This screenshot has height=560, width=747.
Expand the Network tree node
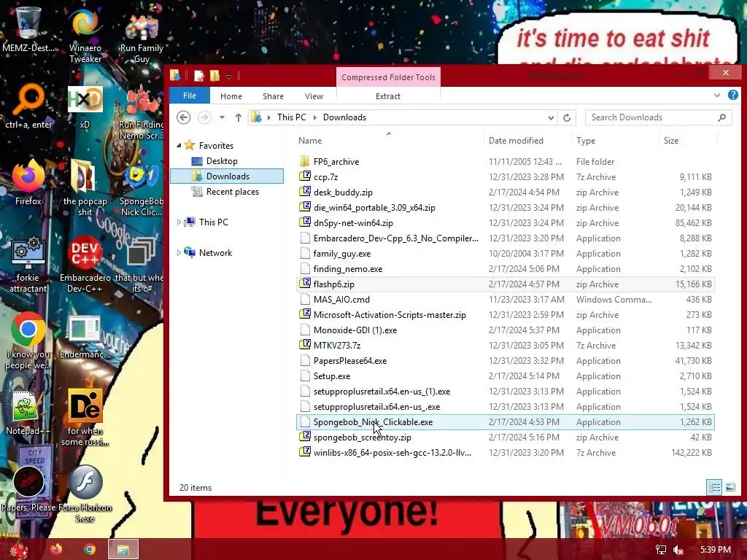179,253
